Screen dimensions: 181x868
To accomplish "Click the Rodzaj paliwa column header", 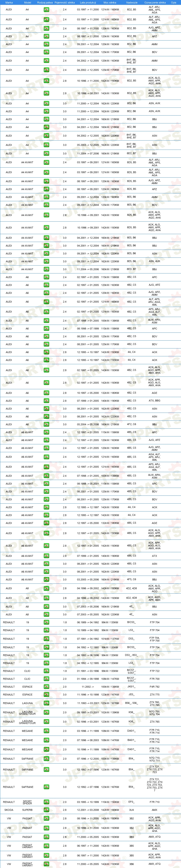I will tap(45, 2).
